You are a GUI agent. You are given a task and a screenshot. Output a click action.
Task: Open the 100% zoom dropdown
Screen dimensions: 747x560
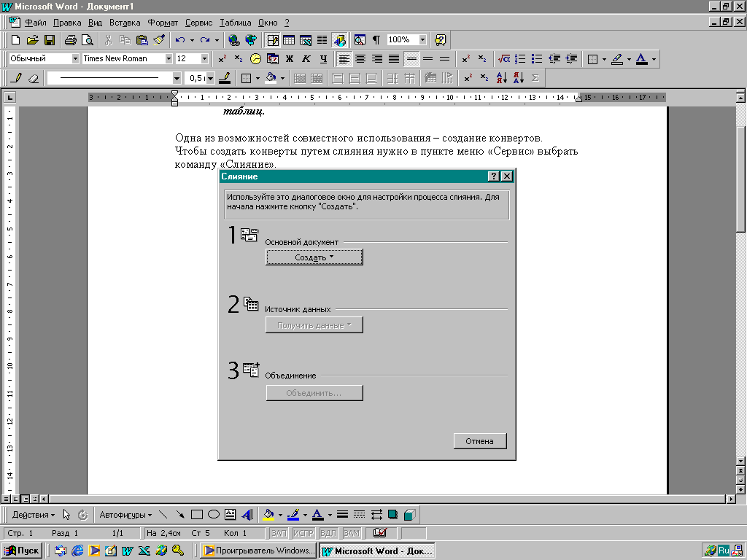[422, 39]
